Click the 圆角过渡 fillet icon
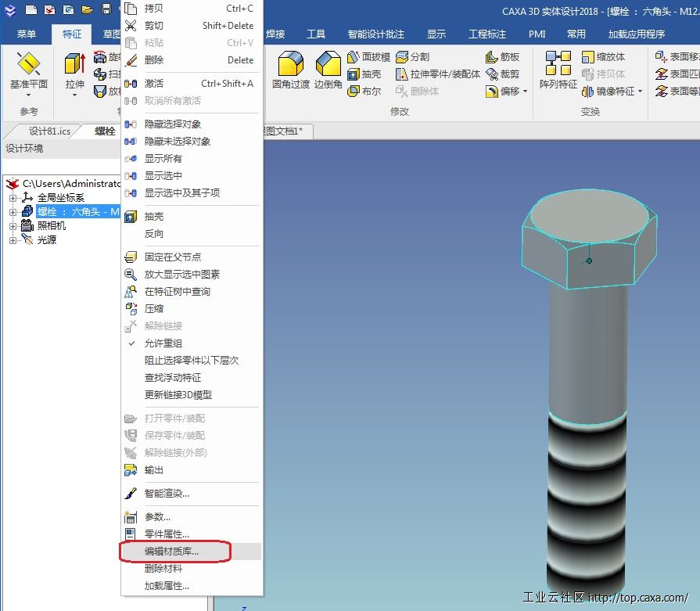Screen dimensions: 700x611 point(290,64)
